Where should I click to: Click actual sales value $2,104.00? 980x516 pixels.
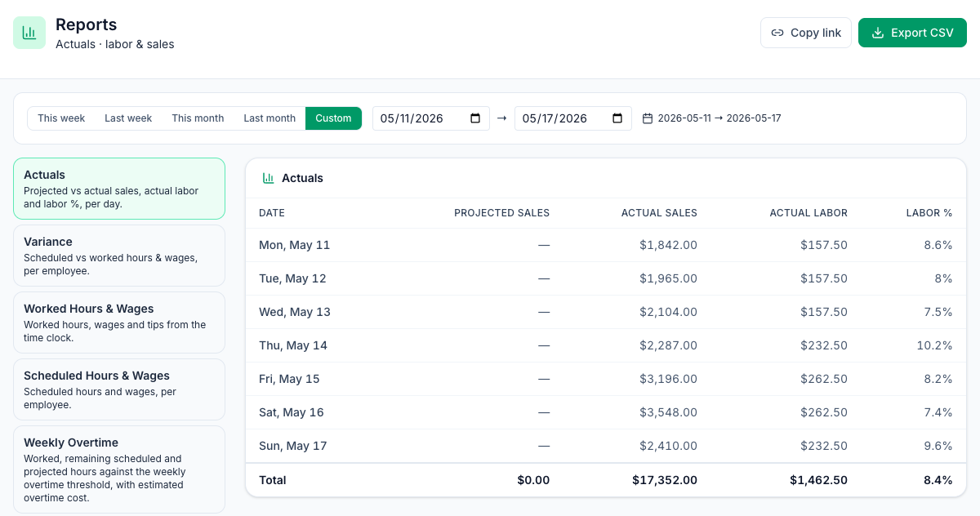coord(668,312)
